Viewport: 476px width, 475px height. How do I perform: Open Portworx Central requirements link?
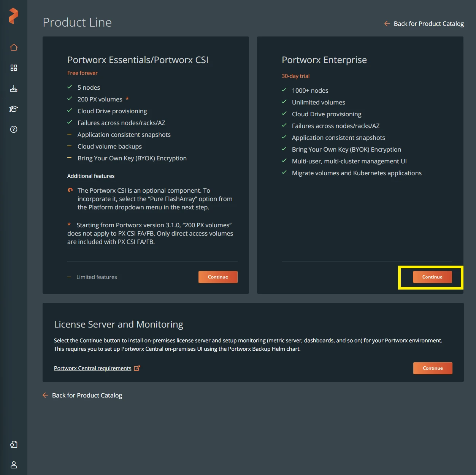[92, 368]
